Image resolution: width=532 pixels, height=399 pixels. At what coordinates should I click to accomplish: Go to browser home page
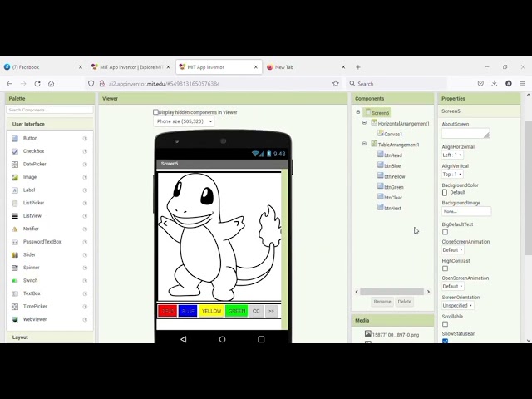coord(52,84)
